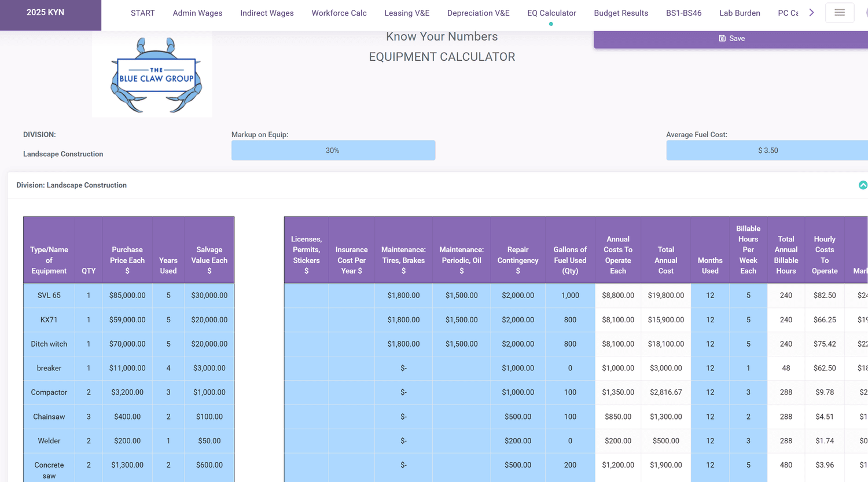
Task: Click KX71 hourly cost $66.25
Action: coord(825,320)
